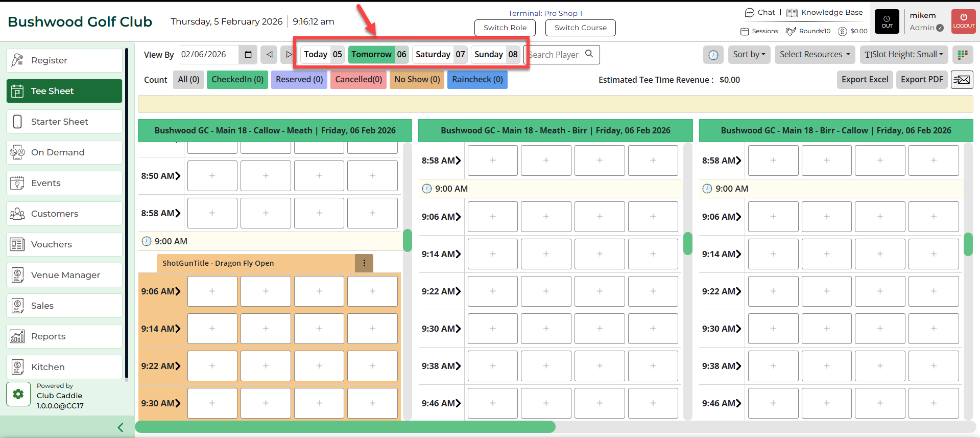Click the horizontal green scrollbar

coord(345,427)
